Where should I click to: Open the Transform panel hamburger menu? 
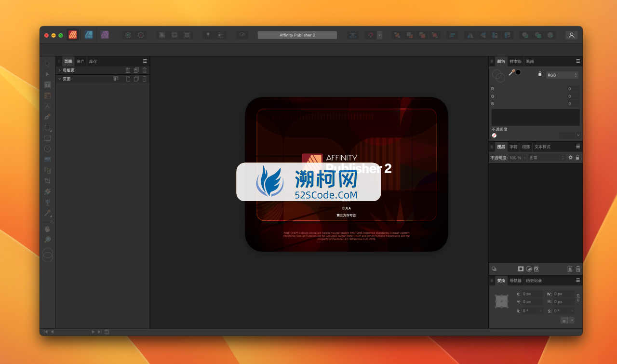(578, 281)
